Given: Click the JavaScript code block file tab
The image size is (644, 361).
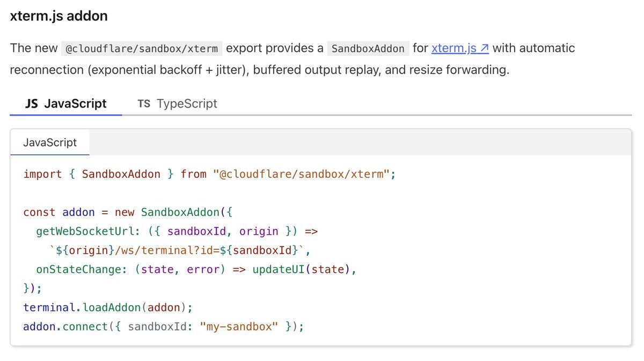Looking at the screenshot, I should click(50, 142).
